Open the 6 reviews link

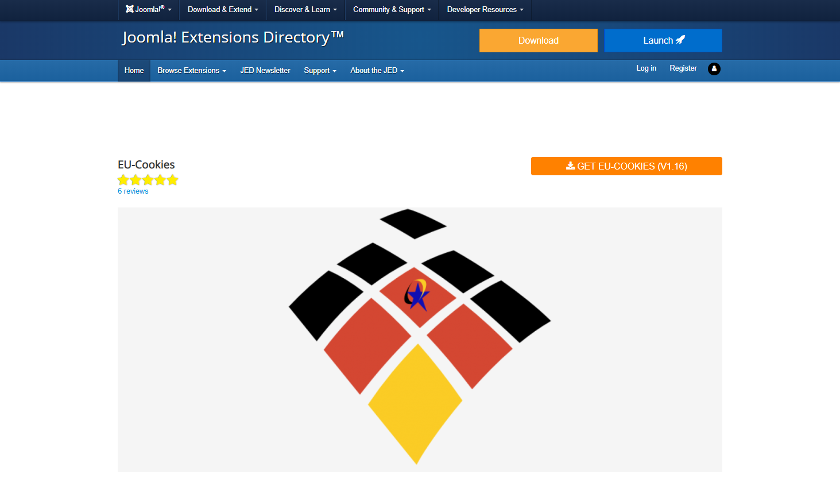click(133, 191)
